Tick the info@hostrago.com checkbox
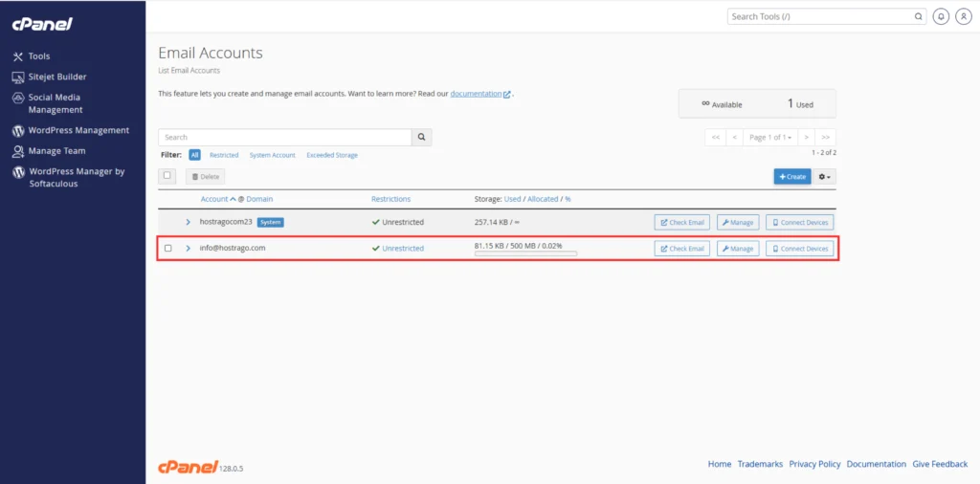 [168, 249]
